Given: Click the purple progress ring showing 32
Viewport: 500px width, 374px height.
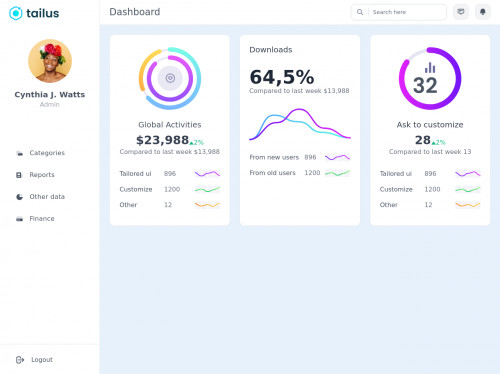Looking at the screenshot, I should point(430,78).
